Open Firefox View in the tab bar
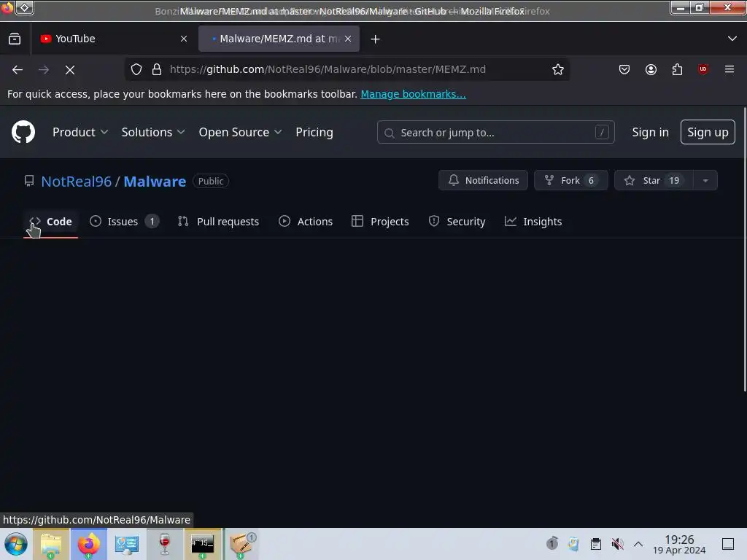This screenshot has width=747, height=560. [15, 39]
